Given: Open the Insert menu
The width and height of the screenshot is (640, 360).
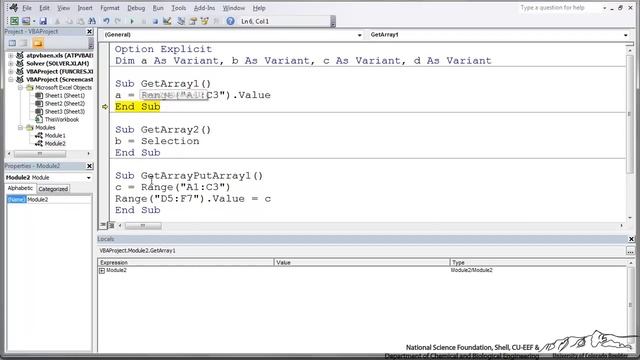Looking at the screenshot, I should (85, 8).
